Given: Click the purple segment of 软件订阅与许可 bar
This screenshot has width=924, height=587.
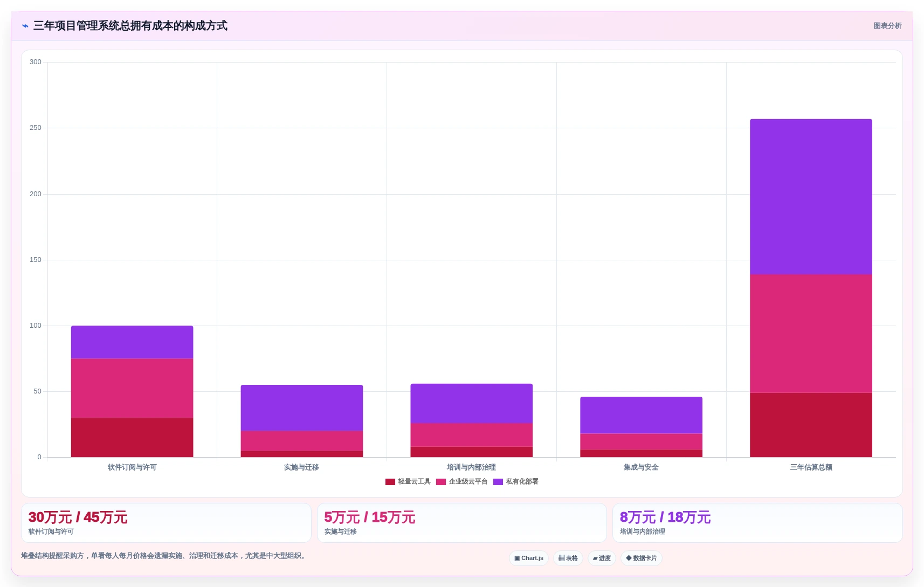Looking at the screenshot, I should 132,342.
